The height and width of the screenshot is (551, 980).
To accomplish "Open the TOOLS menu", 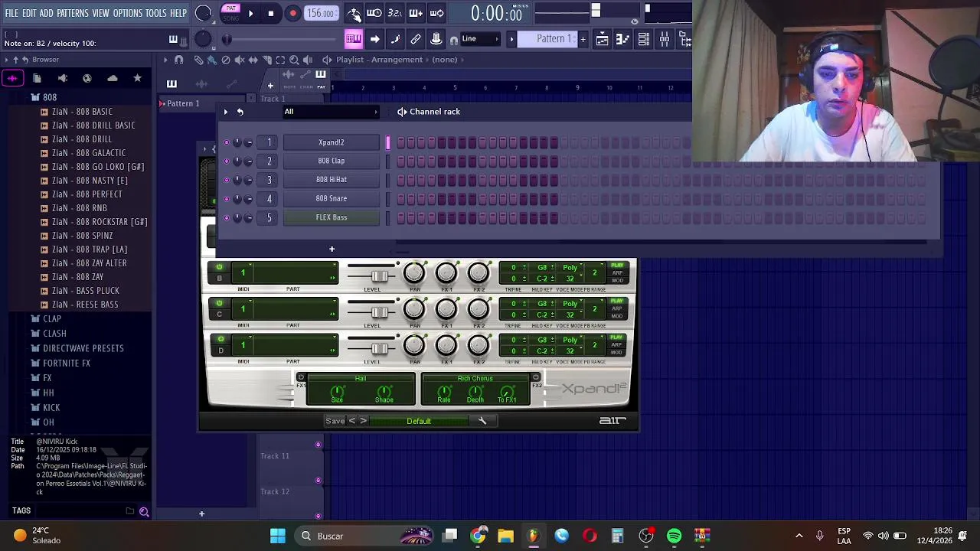I will tap(156, 14).
